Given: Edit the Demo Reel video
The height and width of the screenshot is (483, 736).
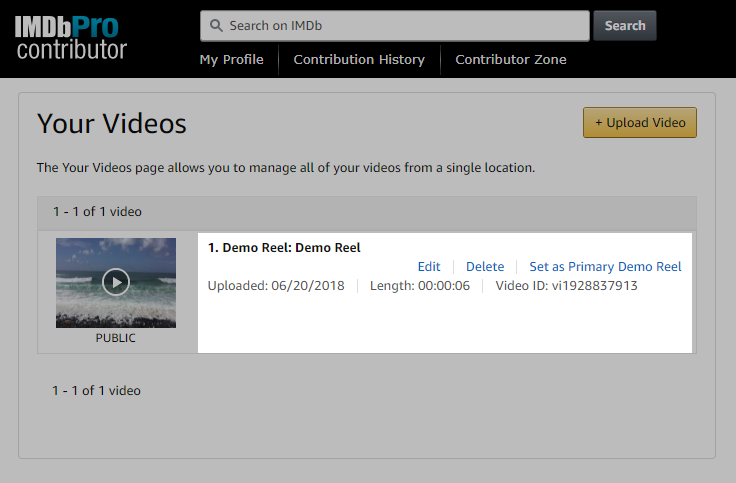Looking at the screenshot, I should click(x=429, y=267).
